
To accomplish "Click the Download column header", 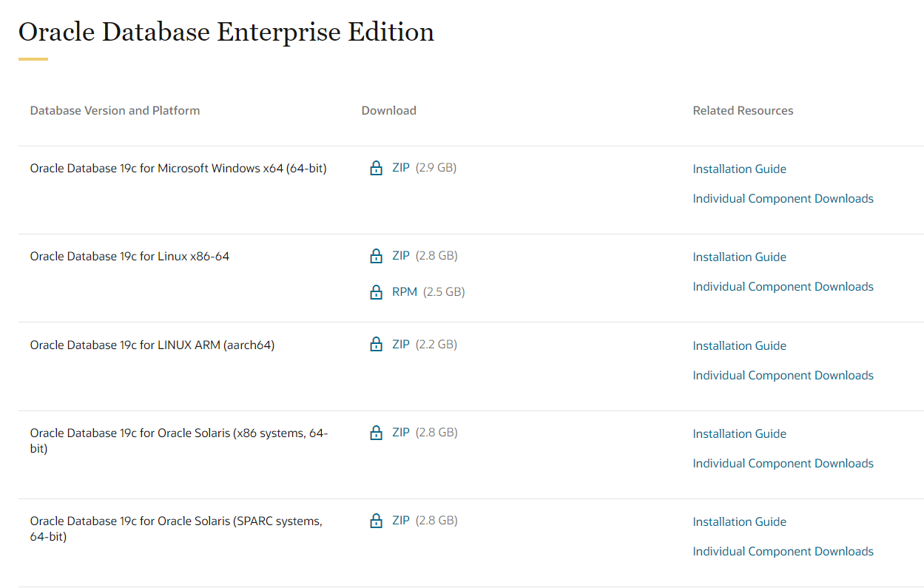I will 388,110.
